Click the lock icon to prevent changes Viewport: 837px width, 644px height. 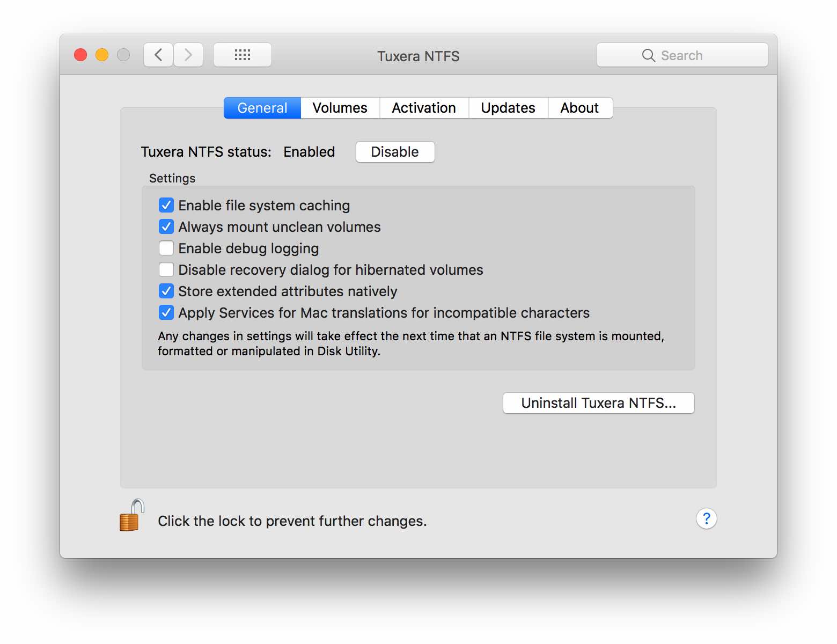(x=131, y=515)
